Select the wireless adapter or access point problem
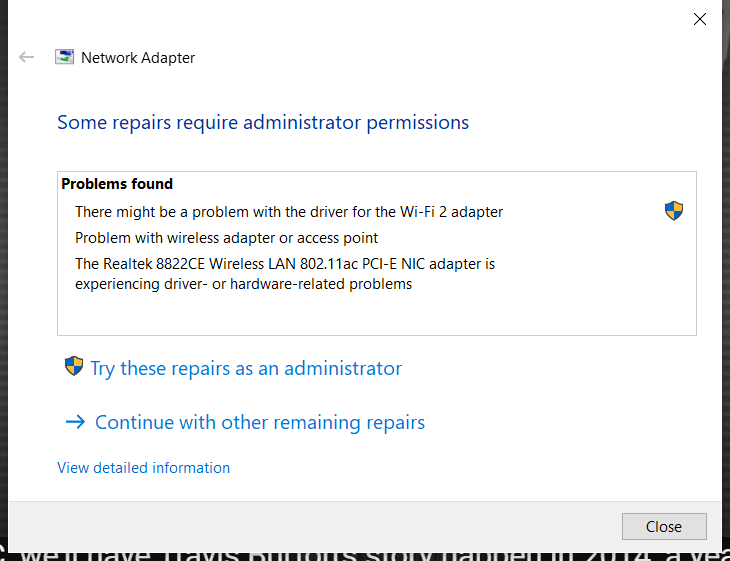The width and height of the screenshot is (730, 561). 227,238
